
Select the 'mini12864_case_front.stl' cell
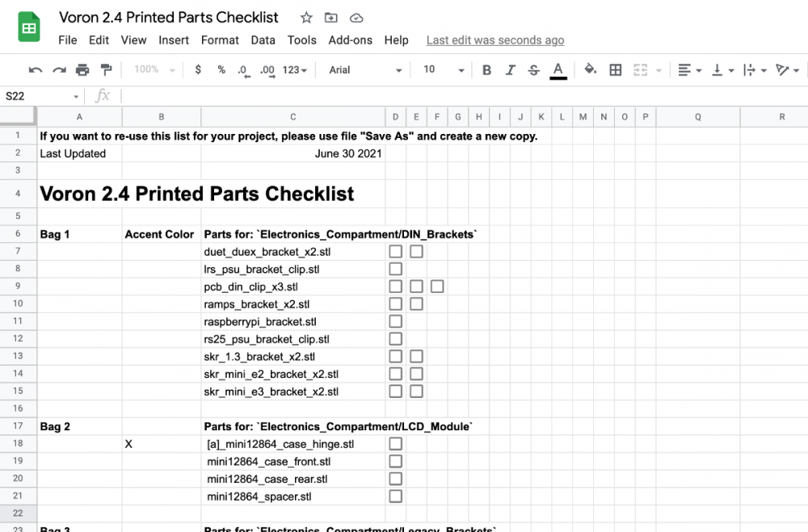tap(292, 462)
